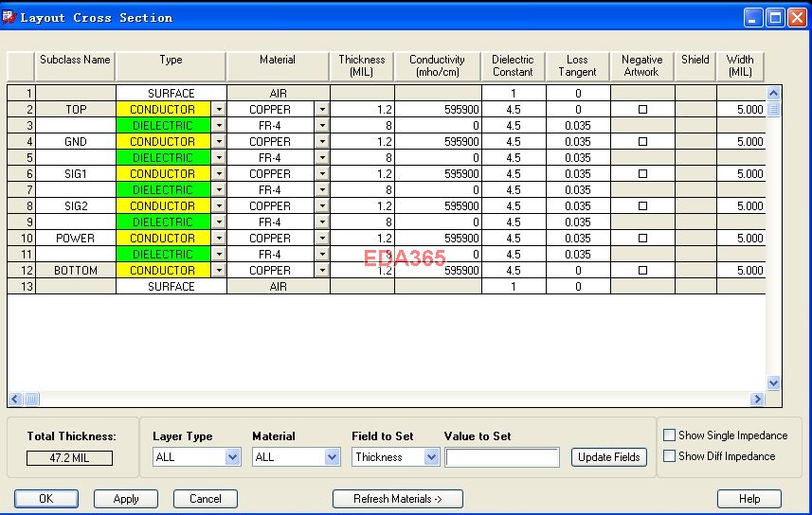
Task: Open the Layer Type dropdown
Action: point(233,457)
